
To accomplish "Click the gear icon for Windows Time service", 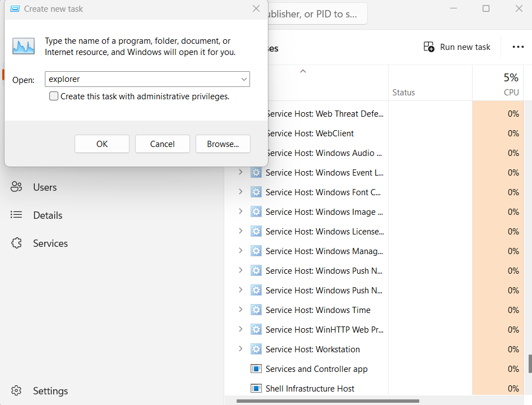I will (256, 310).
